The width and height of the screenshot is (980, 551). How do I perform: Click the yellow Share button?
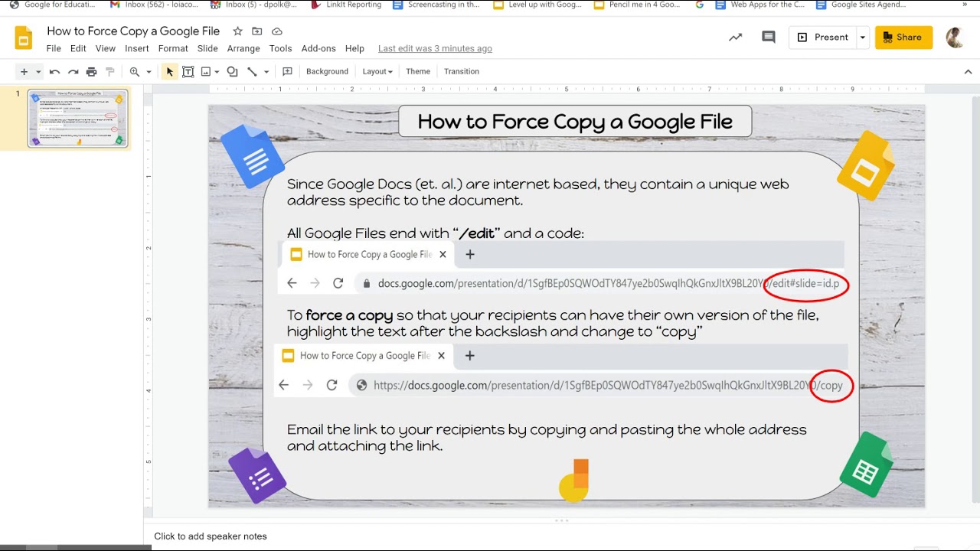pos(903,37)
